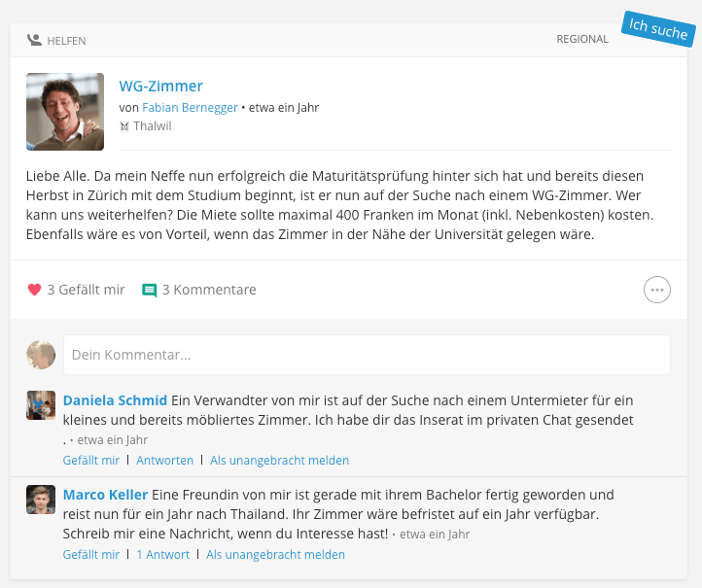Like Marco Keller's comment
Viewport: 702px width, 588px height.
[90, 554]
